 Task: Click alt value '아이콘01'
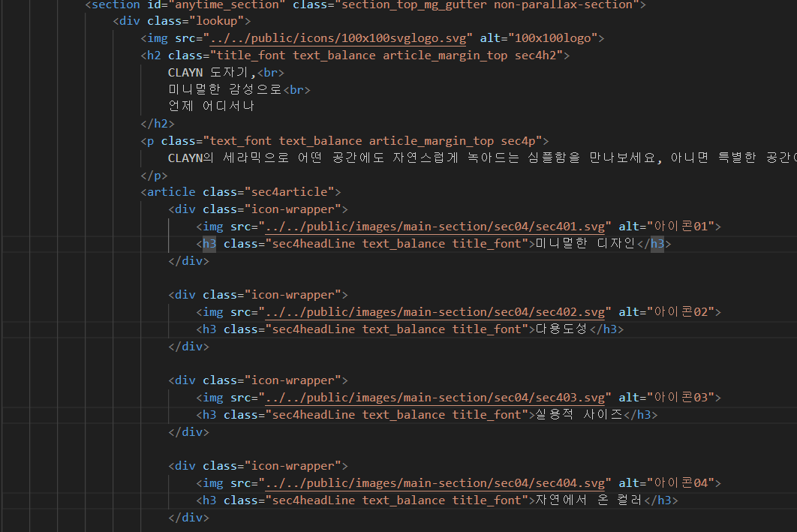[681, 227]
